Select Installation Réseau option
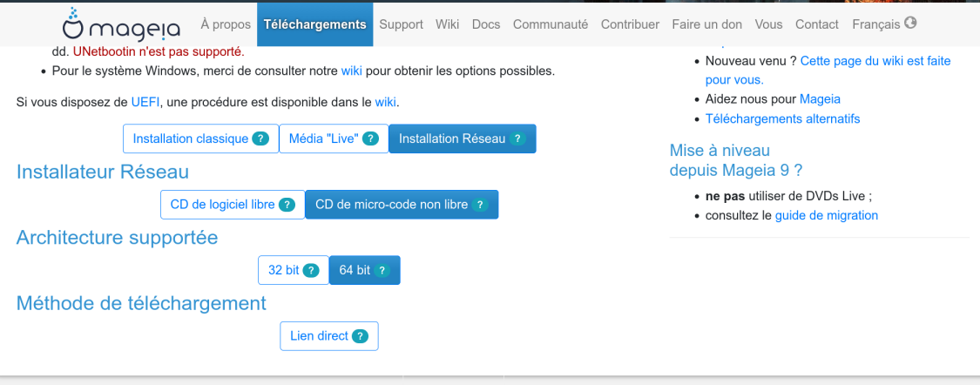This screenshot has height=385, width=980. pos(463,138)
